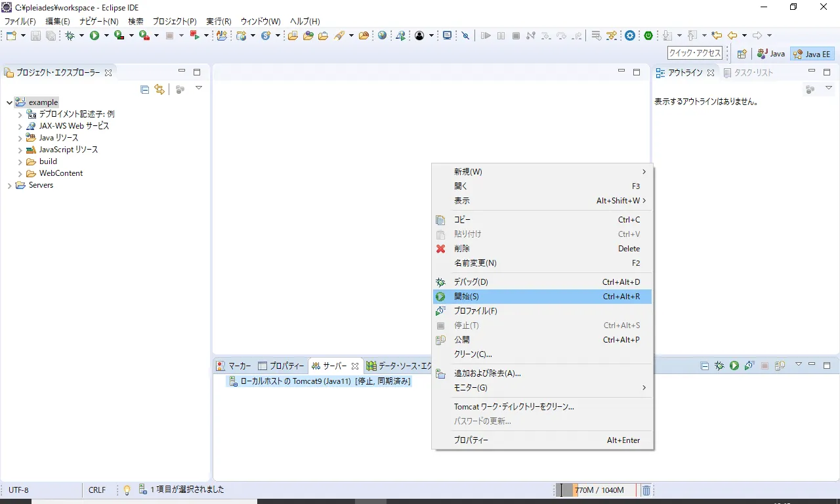
Task: Run garbage collector trash icon
Action: click(646, 490)
